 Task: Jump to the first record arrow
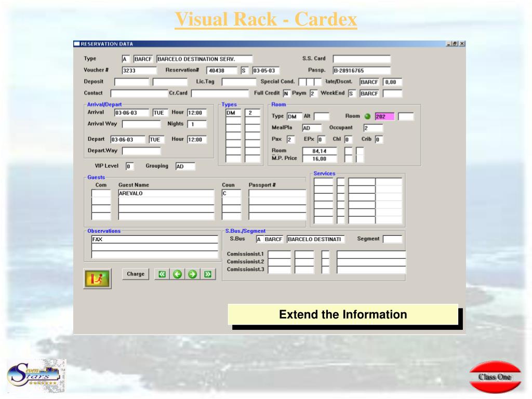pyautogui.click(x=162, y=274)
